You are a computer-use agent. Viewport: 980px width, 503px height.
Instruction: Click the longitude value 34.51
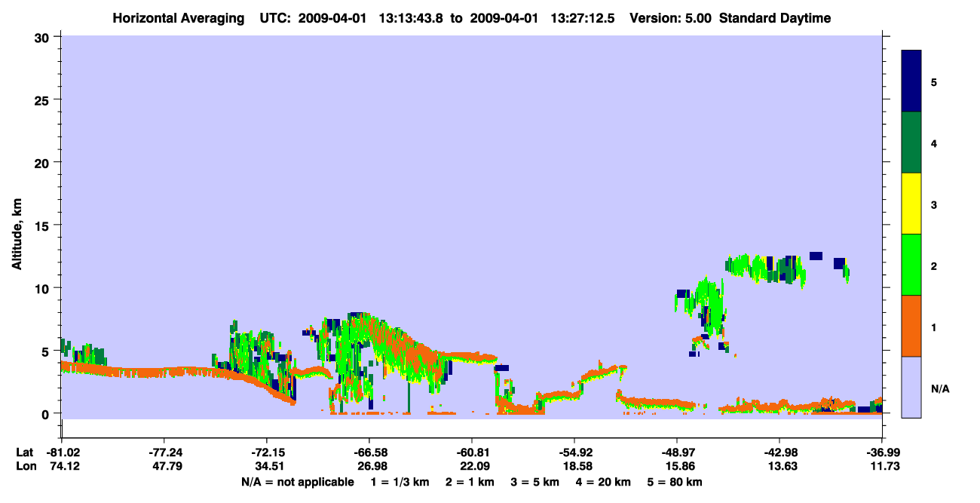[268, 466]
